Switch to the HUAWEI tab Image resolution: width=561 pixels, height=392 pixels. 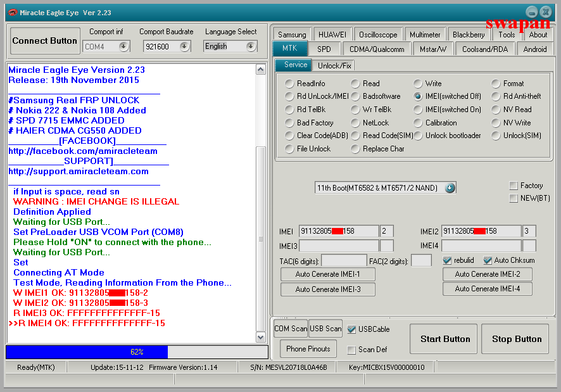pos(332,35)
